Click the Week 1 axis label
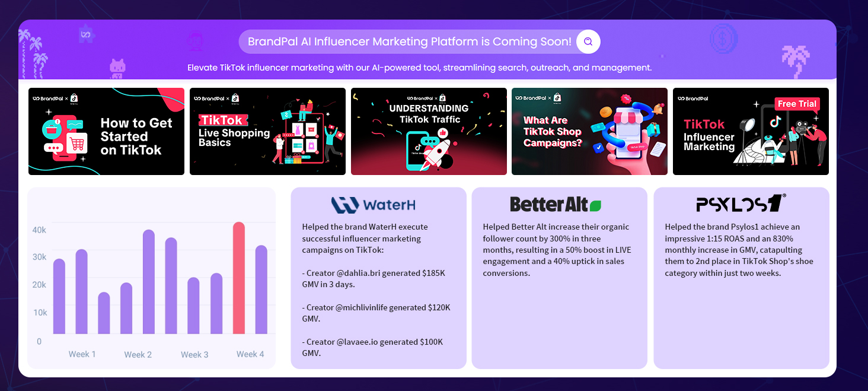 point(82,354)
